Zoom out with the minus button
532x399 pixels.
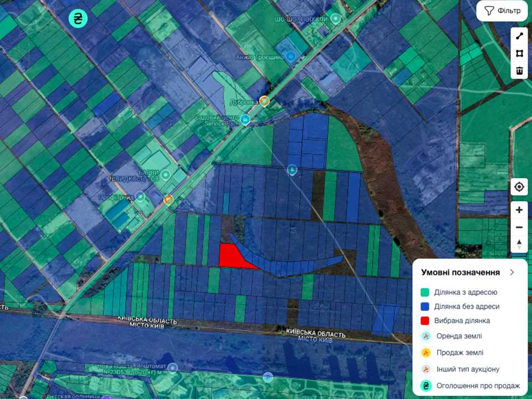tap(519, 227)
